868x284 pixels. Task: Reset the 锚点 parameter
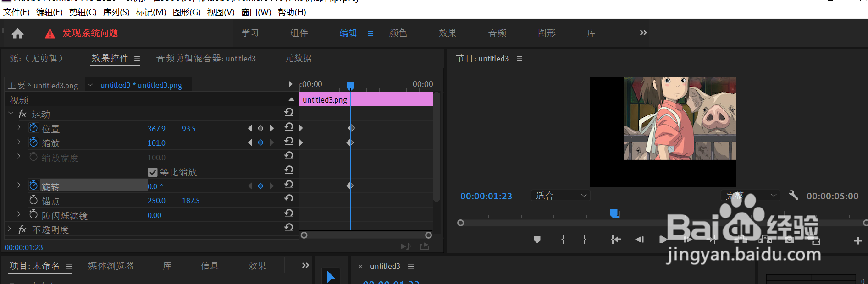[288, 199]
